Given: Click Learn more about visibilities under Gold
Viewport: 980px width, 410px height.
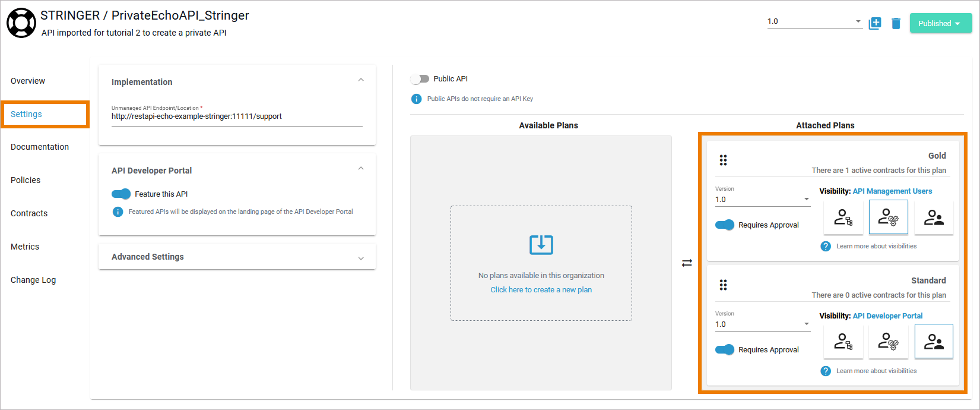Looking at the screenshot, I should click(x=876, y=246).
